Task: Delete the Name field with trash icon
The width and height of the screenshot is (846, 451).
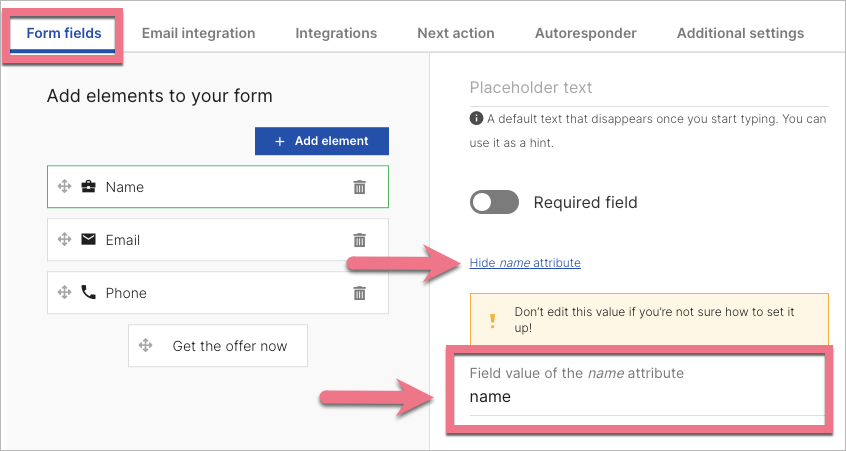Action: pyautogui.click(x=360, y=187)
